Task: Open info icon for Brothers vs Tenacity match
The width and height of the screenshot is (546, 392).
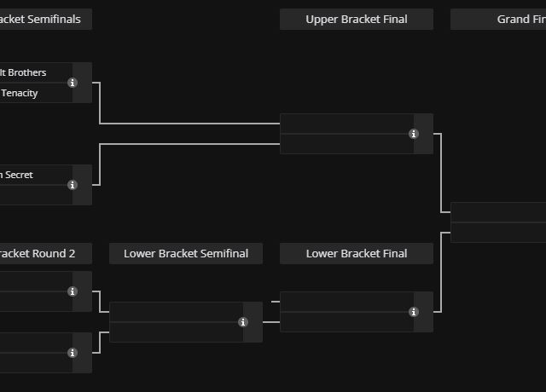Action: click(73, 83)
